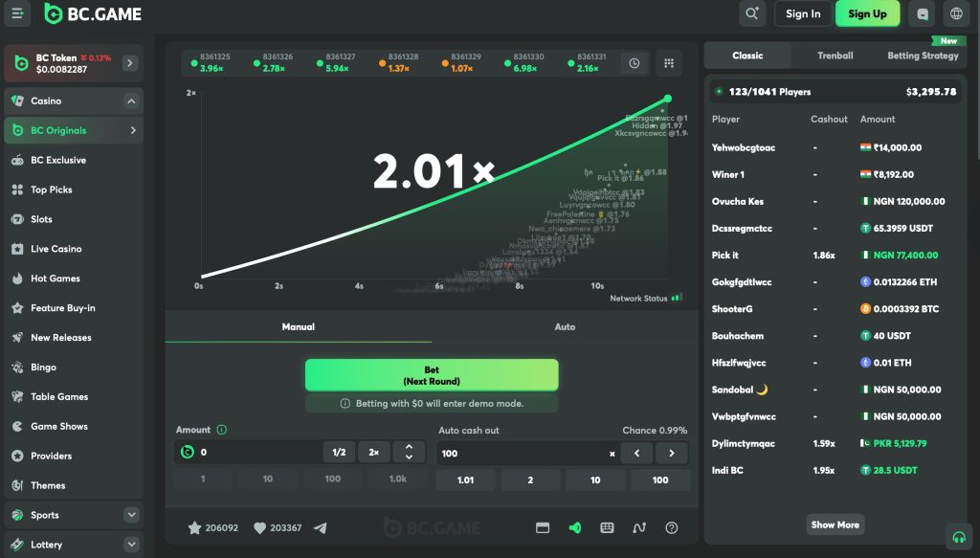This screenshot has width=980, height=558.
Task: Toggle theater mode icon
Action: [543, 528]
